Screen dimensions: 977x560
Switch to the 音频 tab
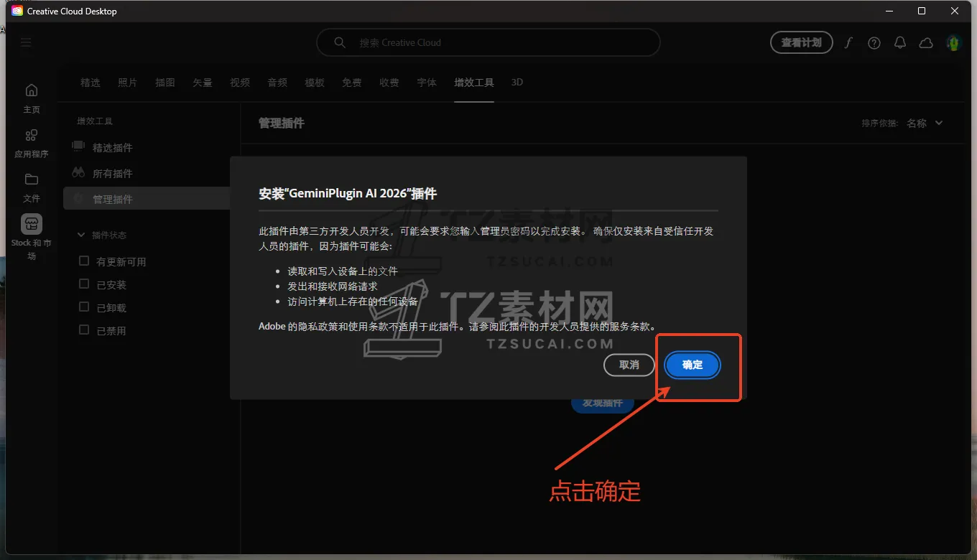pos(277,83)
